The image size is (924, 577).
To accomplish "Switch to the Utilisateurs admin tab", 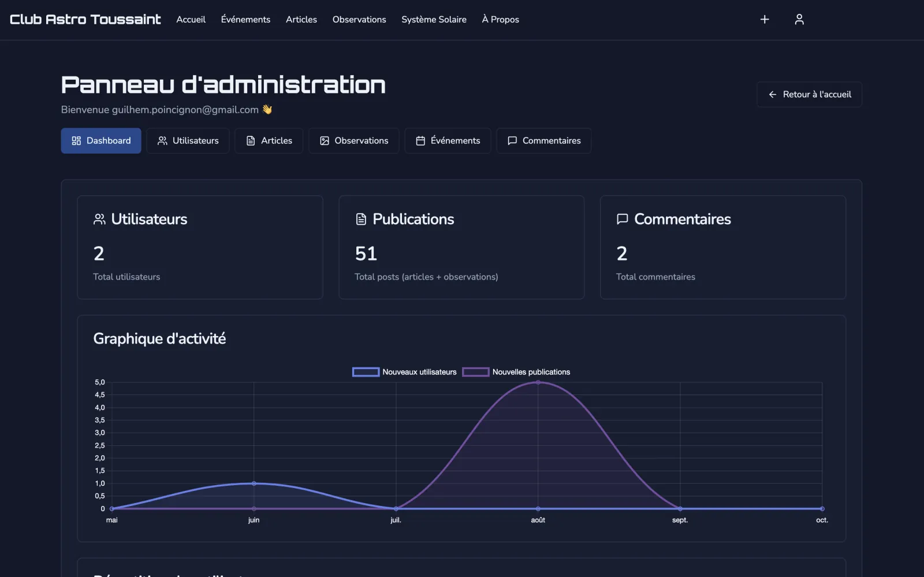I will click(x=188, y=141).
